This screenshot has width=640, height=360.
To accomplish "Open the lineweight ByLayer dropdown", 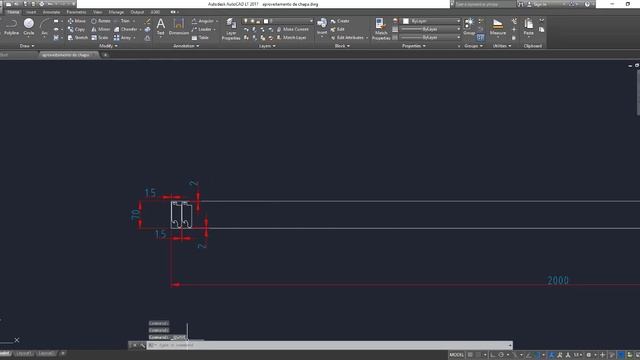I will pyautogui.click(x=431, y=29).
